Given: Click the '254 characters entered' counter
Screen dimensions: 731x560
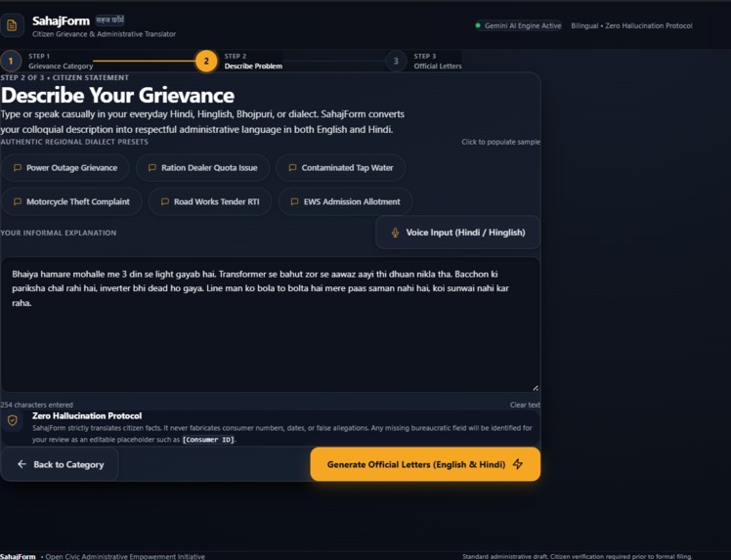Looking at the screenshot, I should (37, 405).
